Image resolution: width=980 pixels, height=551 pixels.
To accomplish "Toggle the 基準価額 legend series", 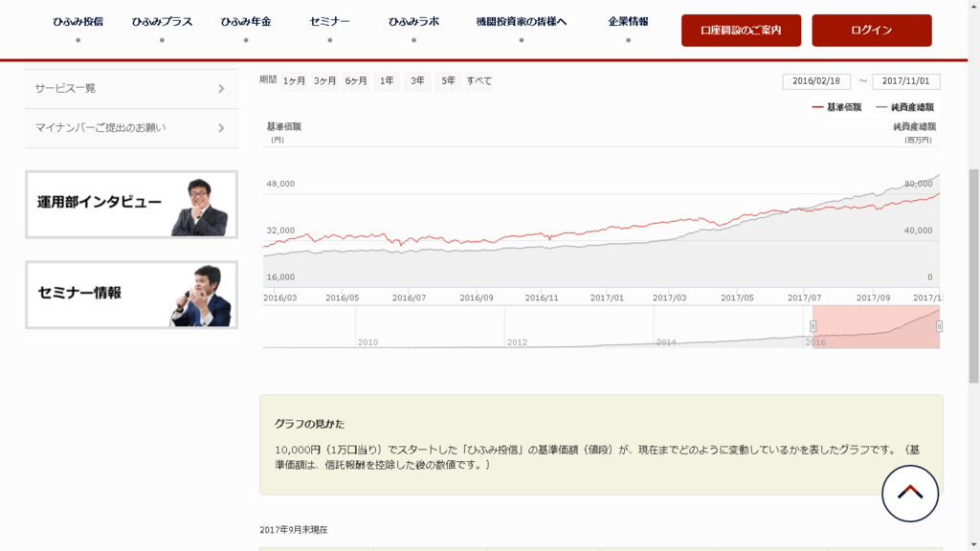I will click(x=836, y=107).
